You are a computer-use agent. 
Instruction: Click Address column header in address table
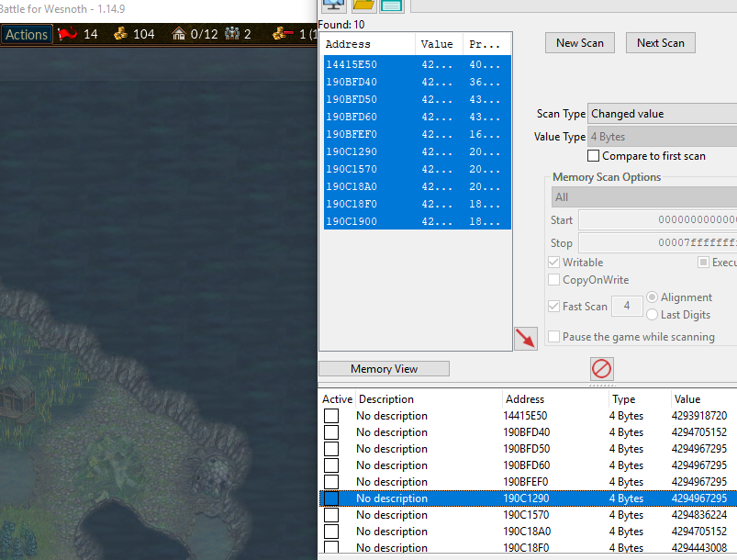click(x=555, y=399)
